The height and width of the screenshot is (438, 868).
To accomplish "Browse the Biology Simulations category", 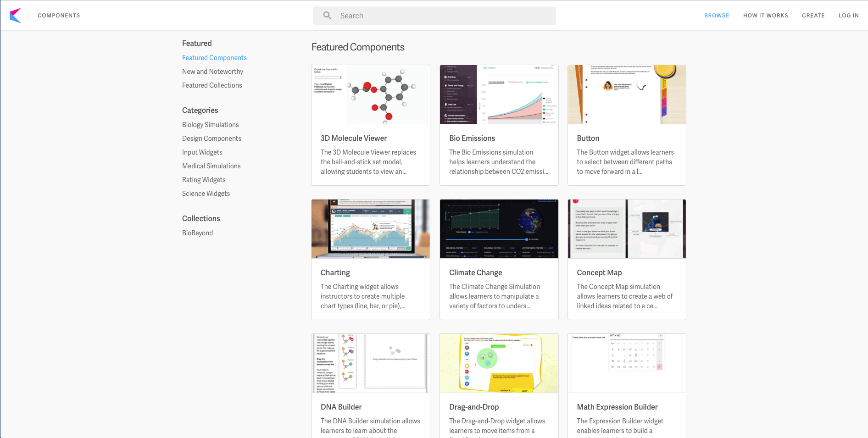I will [210, 125].
